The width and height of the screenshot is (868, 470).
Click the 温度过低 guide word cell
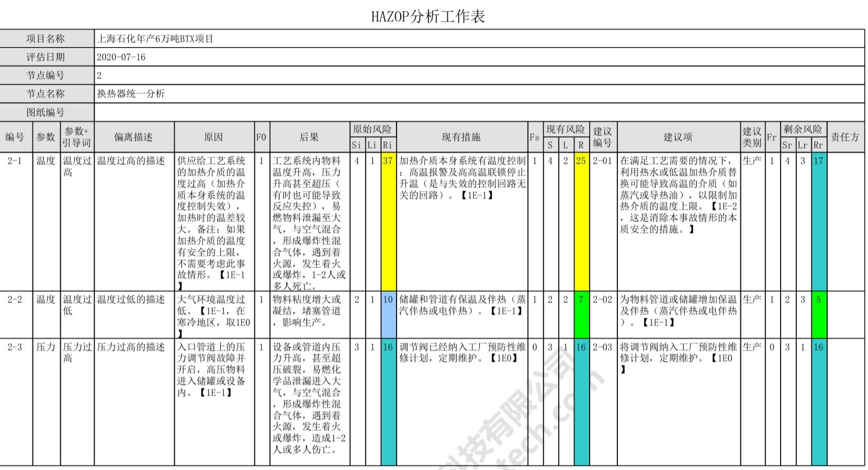pyautogui.click(x=77, y=315)
